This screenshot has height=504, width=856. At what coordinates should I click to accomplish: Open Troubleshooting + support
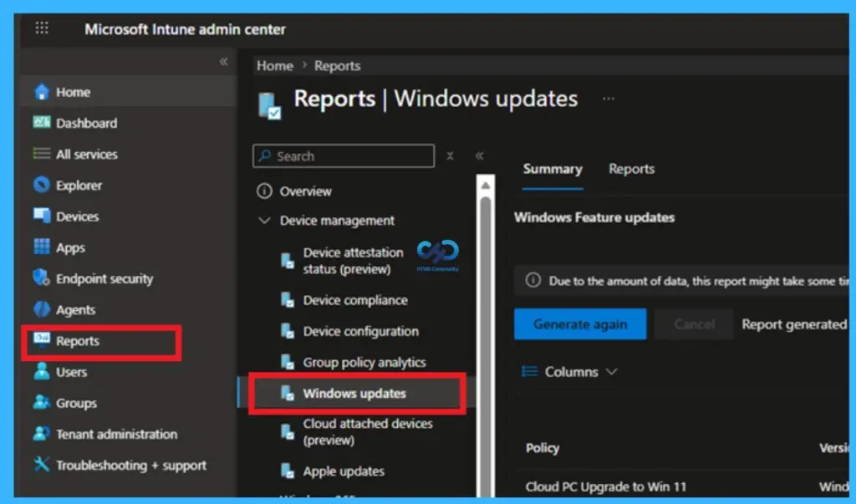click(120, 465)
